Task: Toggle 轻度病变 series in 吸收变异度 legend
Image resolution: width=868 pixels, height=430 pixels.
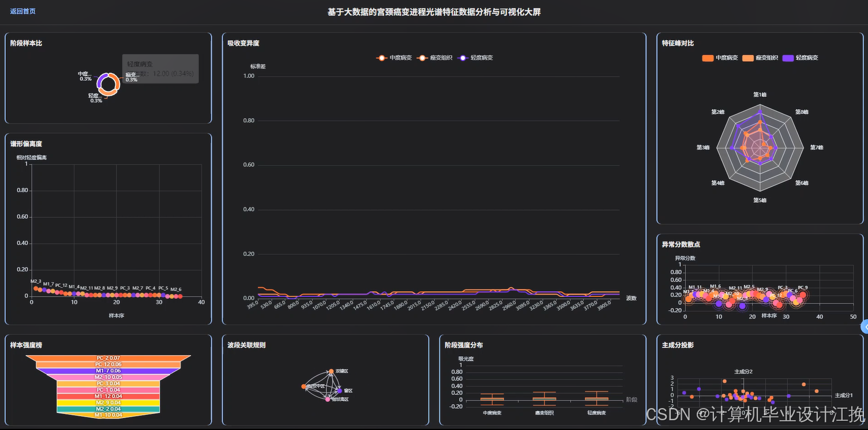Action: tap(475, 58)
